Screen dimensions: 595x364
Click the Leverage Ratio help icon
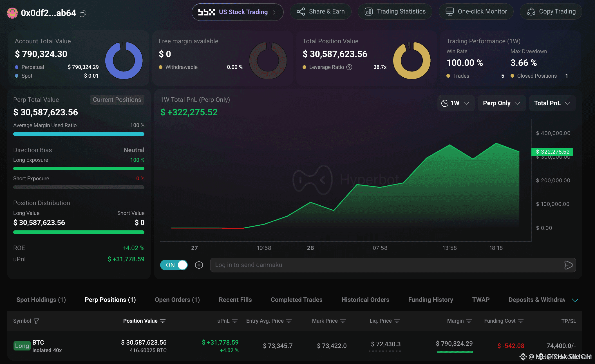point(349,67)
